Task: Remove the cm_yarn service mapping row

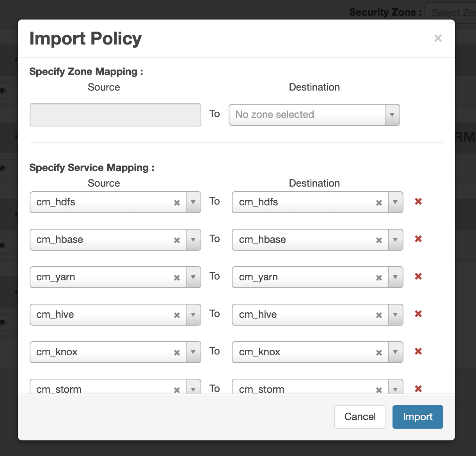Action: (x=418, y=276)
